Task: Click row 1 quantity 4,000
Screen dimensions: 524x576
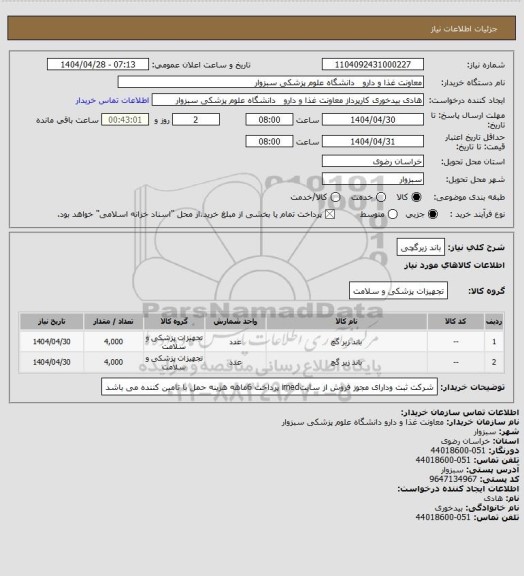Action: 113,342
